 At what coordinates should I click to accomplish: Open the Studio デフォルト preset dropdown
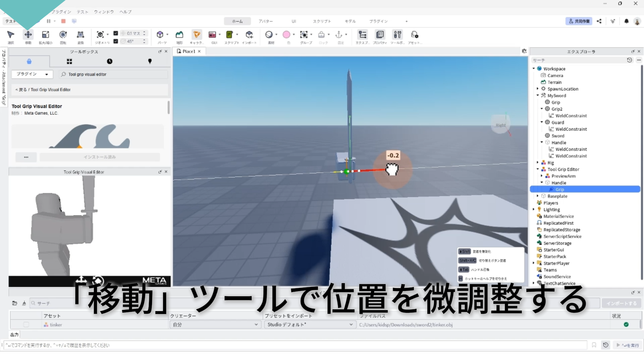click(x=310, y=324)
